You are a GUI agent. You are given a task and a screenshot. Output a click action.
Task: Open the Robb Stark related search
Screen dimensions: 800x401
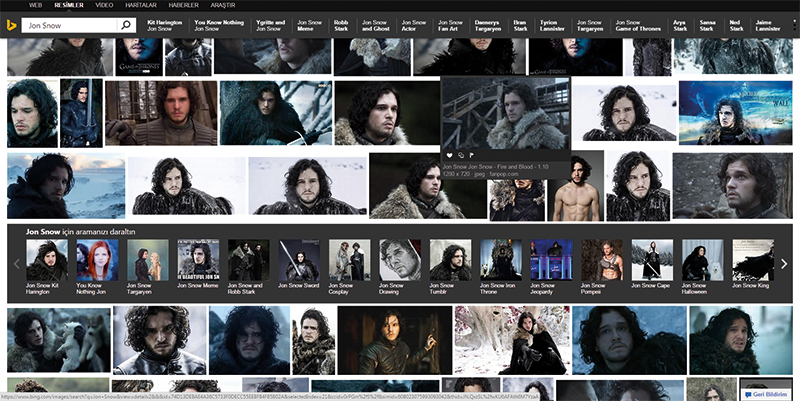(341, 26)
